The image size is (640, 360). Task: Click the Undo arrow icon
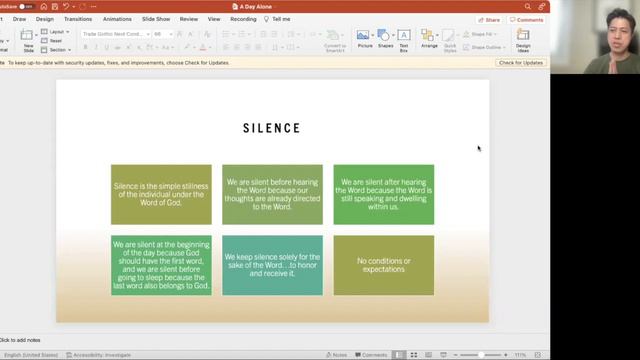(x=66, y=7)
